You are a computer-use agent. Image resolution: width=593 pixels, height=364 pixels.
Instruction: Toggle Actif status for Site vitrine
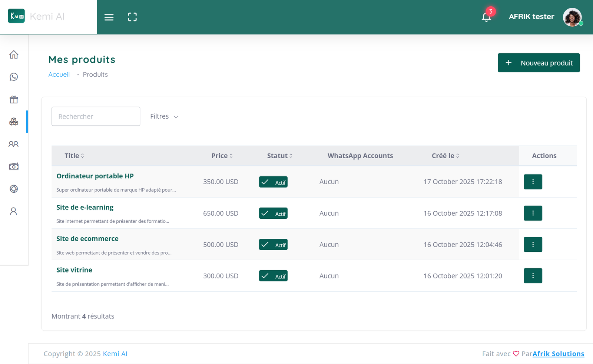(273, 276)
